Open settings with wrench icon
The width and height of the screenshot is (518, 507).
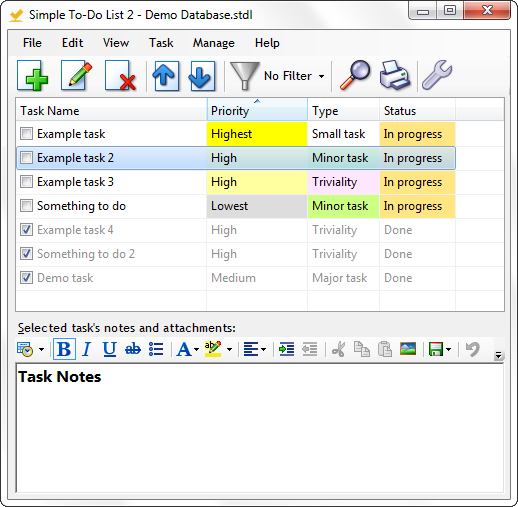437,75
